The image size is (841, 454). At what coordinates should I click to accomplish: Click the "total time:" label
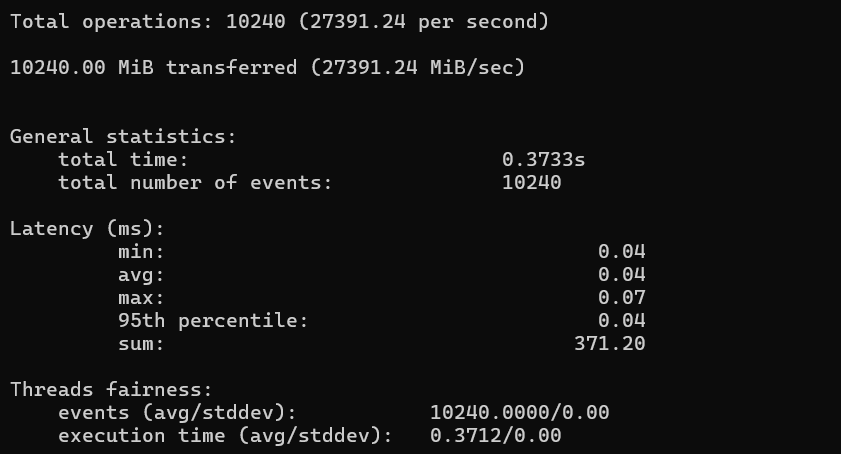[123, 159]
